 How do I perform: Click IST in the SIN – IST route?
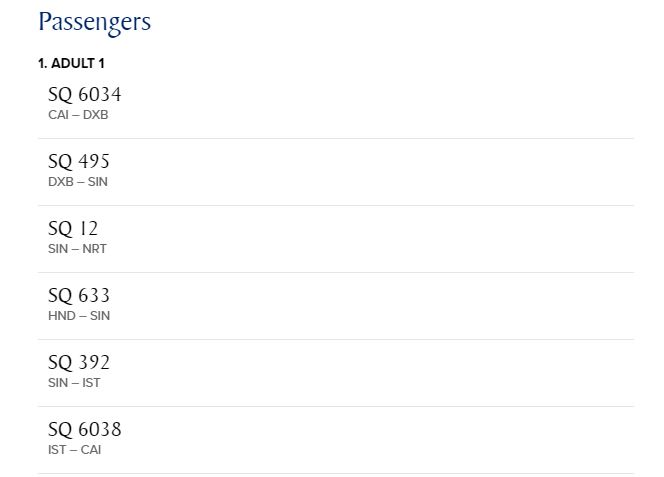[x=91, y=383]
